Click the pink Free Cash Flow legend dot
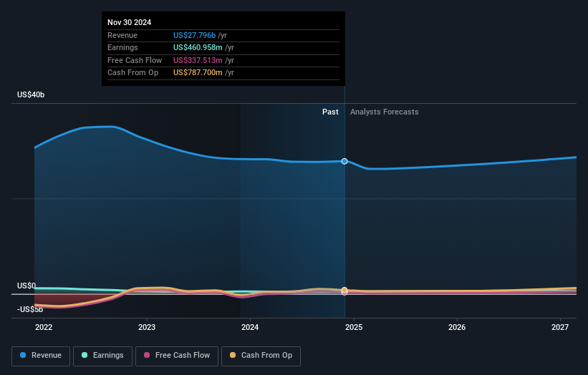Viewport: 588px width, 375px height. click(147, 355)
